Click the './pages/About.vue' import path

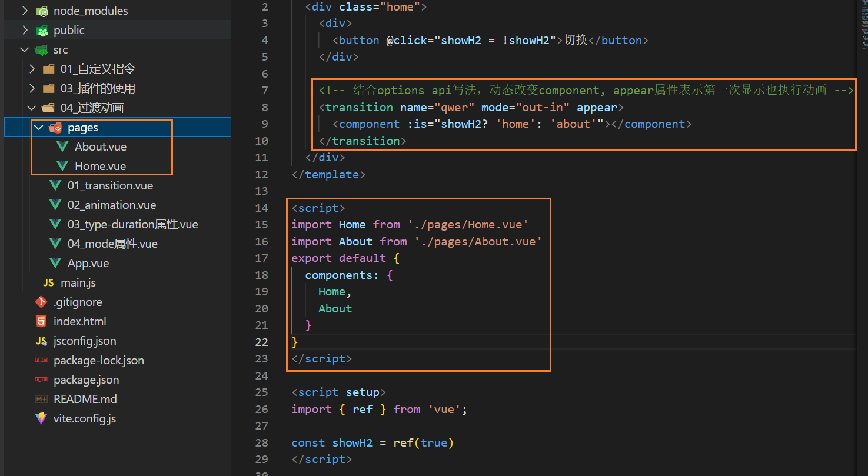478,242
